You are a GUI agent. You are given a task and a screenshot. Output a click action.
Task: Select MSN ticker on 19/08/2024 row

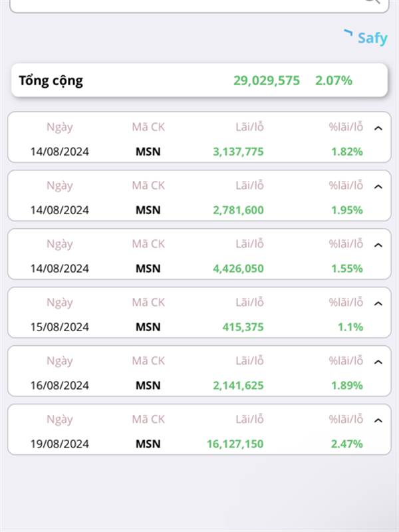[x=148, y=444]
